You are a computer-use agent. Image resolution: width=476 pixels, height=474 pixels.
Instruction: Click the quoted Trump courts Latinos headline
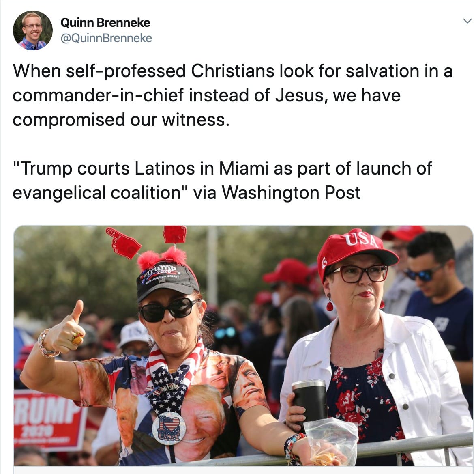[x=222, y=181]
